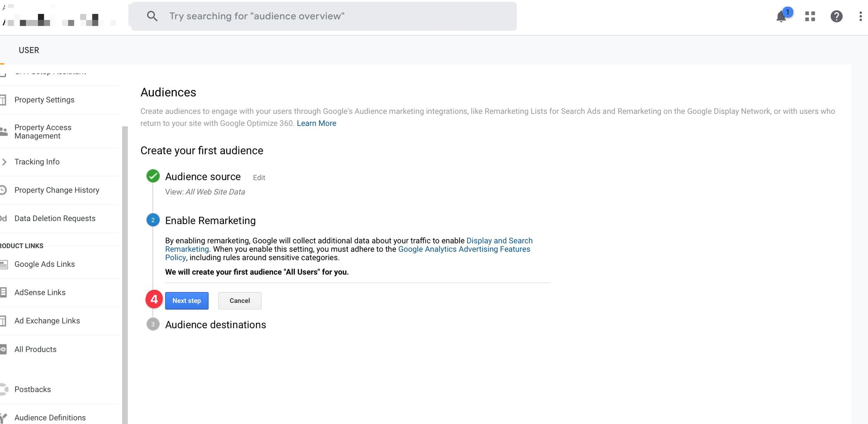868x424 pixels.
Task: Click the Enable Remarketing step 2 circle
Action: tap(153, 220)
